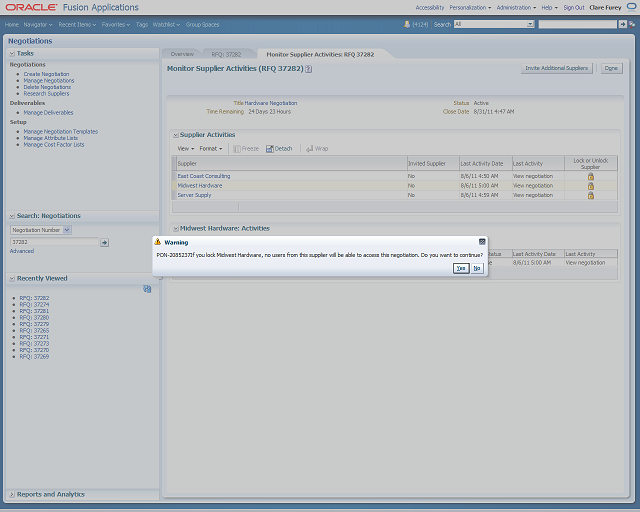Viewport: 640px width, 512px height.
Task: Click Invite Additional Suppliers button
Action: 556,68
